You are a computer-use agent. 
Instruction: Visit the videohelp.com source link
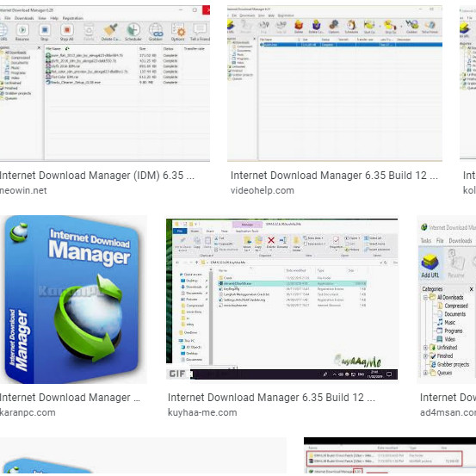[x=263, y=190]
